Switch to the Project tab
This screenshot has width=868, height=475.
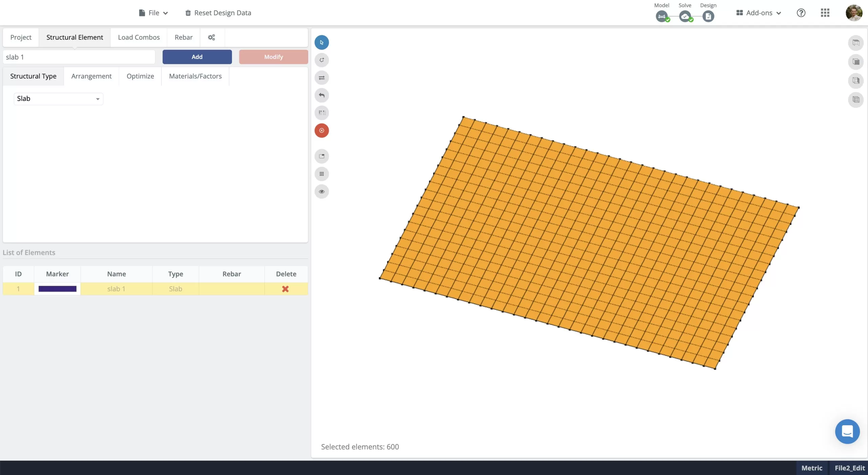[x=21, y=37]
